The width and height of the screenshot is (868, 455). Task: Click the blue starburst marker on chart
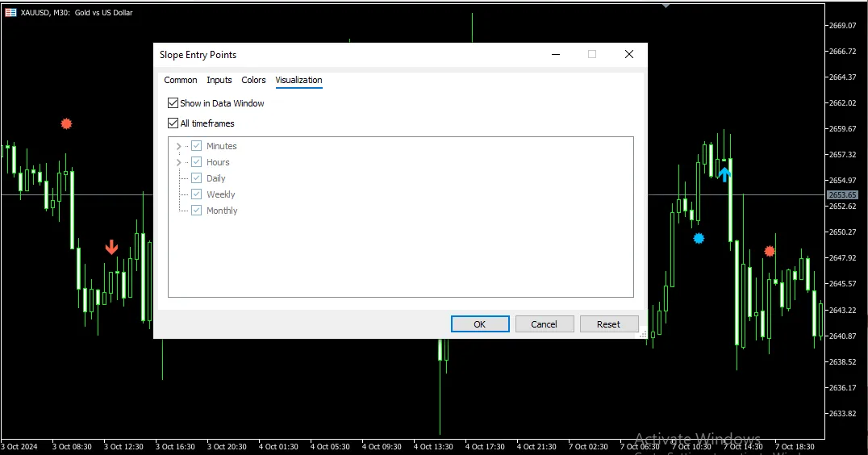(699, 239)
